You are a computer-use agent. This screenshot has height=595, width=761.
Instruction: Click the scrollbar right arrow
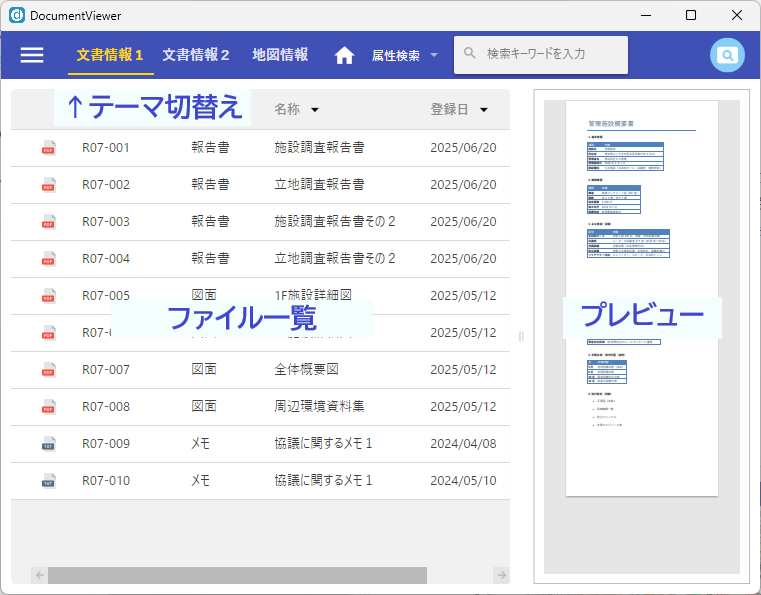(501, 575)
